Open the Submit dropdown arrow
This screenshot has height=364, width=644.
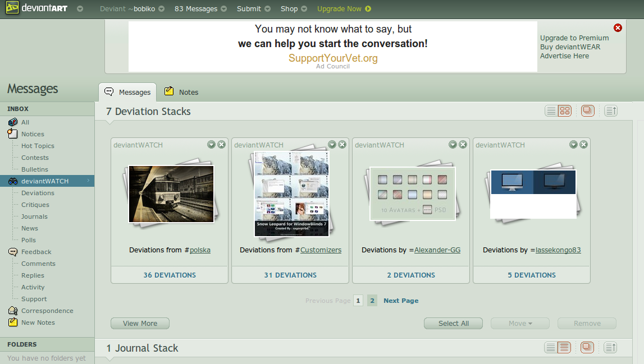point(267,8)
